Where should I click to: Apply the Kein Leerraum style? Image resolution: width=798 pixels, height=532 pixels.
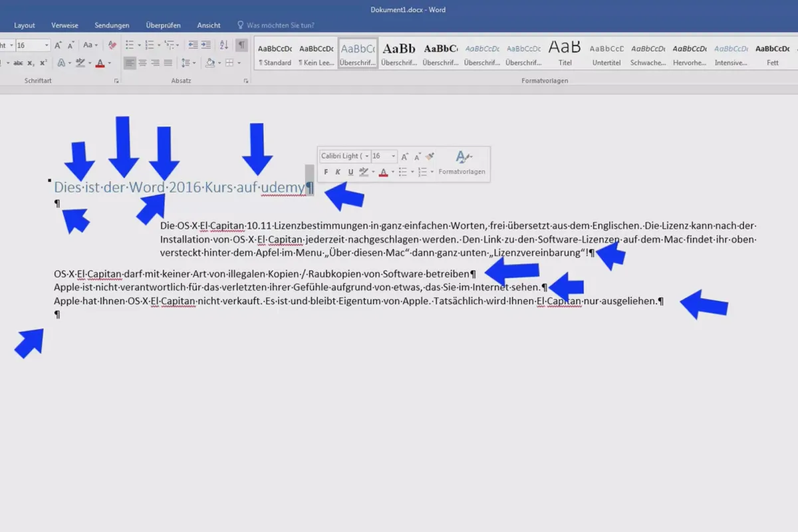click(316, 53)
